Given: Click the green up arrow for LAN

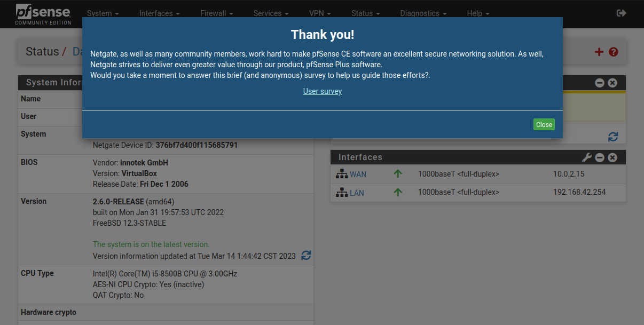Looking at the screenshot, I should (x=398, y=192).
